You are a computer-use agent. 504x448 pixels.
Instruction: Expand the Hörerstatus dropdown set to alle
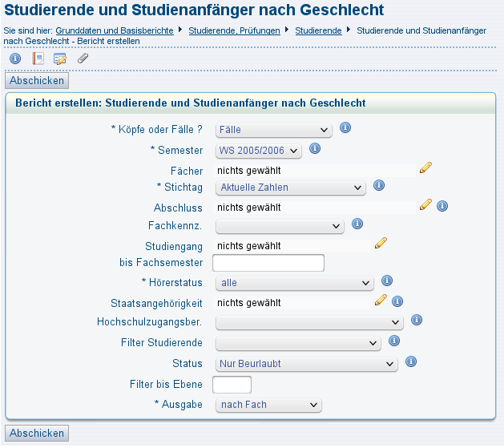coord(295,283)
